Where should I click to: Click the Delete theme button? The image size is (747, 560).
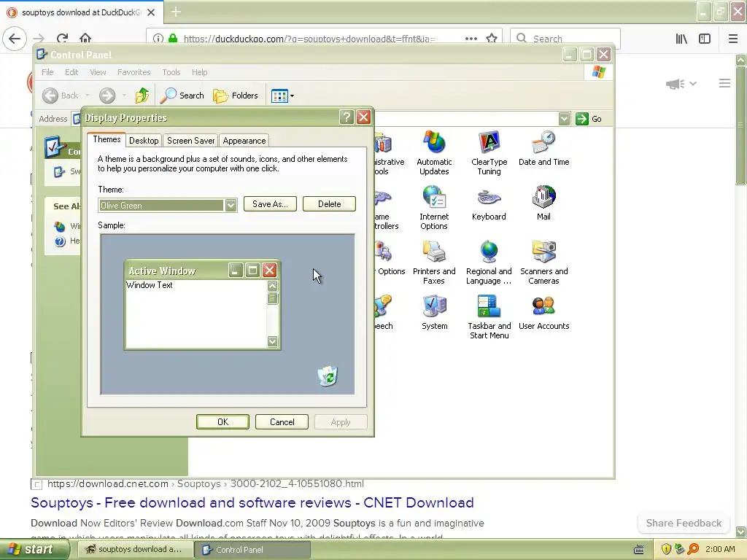coord(329,204)
